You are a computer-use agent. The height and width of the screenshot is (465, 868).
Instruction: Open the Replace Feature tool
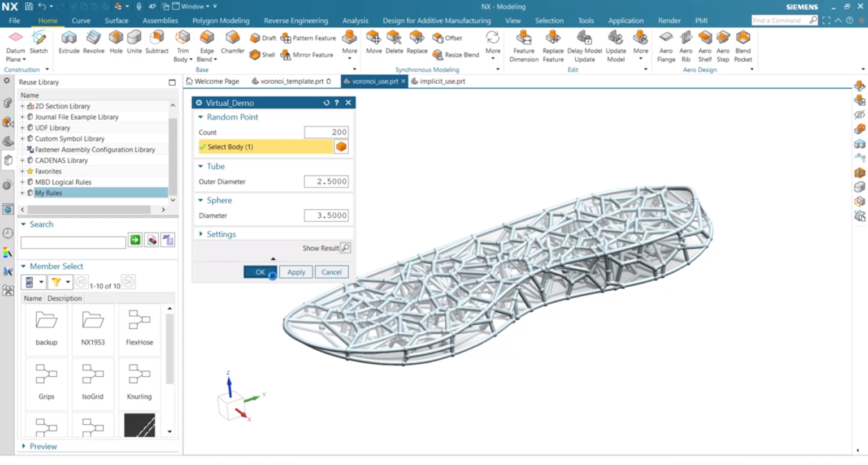(x=553, y=46)
